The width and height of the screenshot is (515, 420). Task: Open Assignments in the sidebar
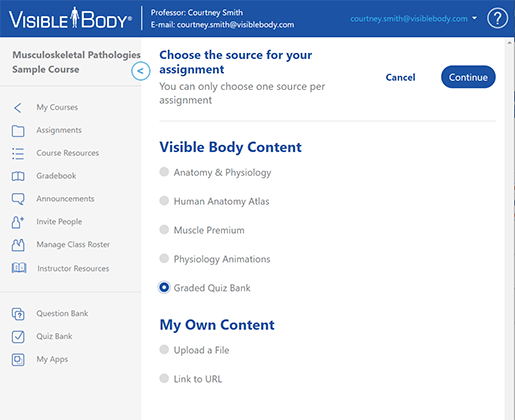pyautogui.click(x=59, y=130)
